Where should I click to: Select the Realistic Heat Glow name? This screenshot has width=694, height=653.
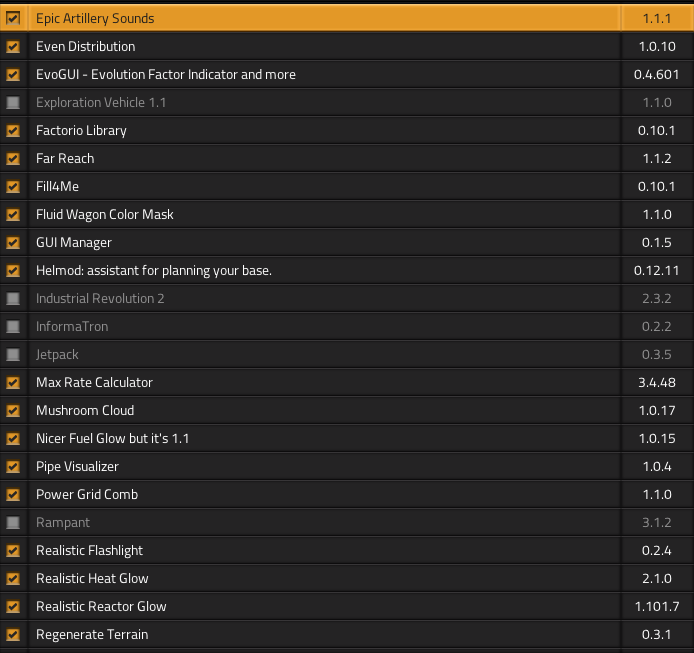click(x=92, y=578)
